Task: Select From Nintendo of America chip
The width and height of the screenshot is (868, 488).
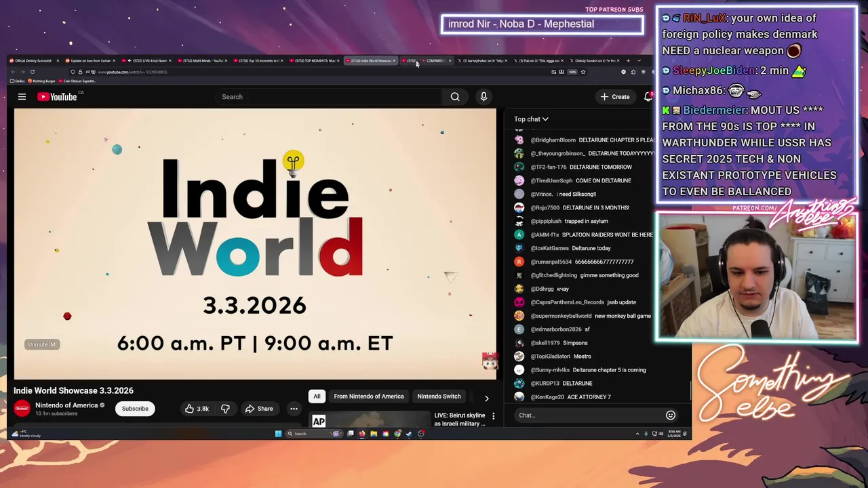Action: pyautogui.click(x=369, y=396)
